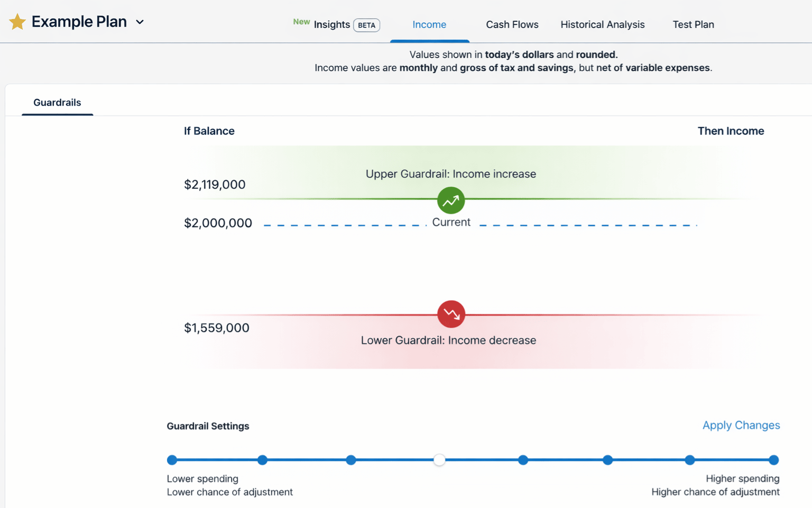This screenshot has width=812, height=508.
Task: Open the Test Plan tab
Action: click(x=693, y=25)
